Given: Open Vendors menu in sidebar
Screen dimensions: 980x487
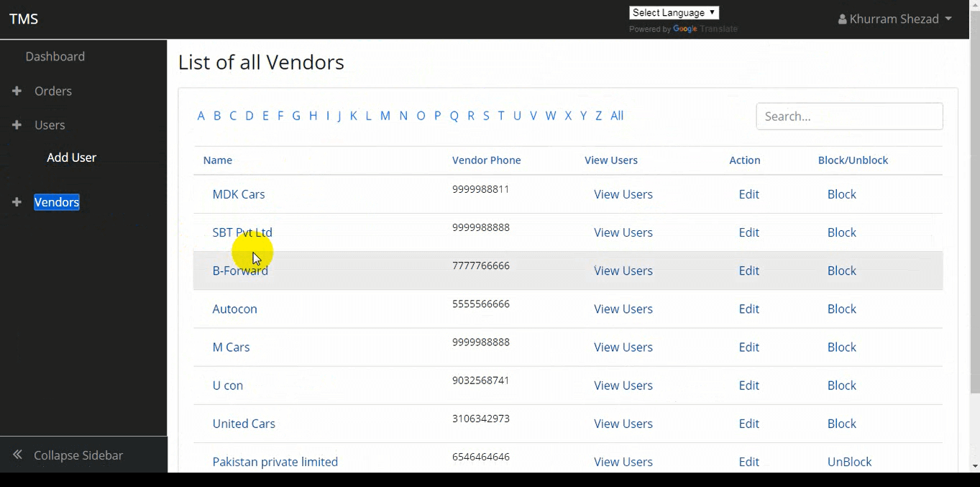Looking at the screenshot, I should tap(57, 202).
